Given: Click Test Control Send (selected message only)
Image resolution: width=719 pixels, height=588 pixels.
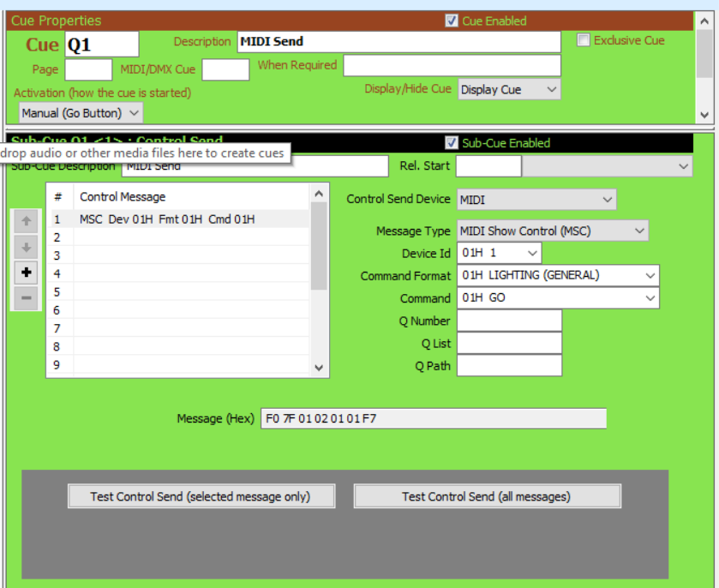Looking at the screenshot, I should coord(201,496).
